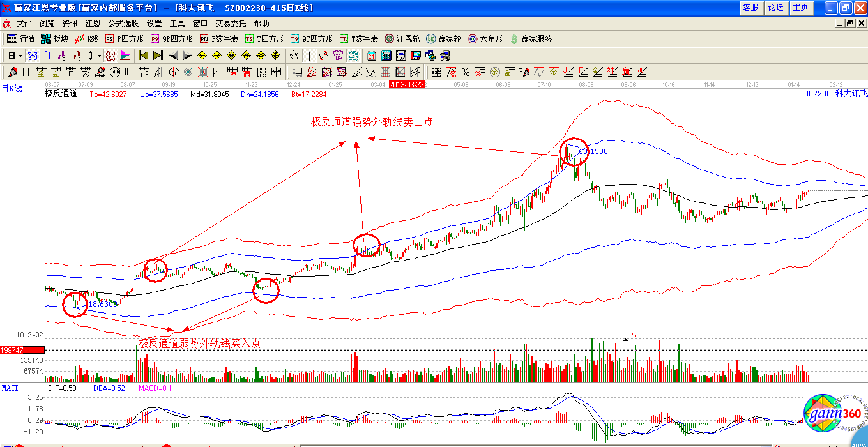The height and width of the screenshot is (447, 868).
Task: Click the 2013-03-22 date marker
Action: 407,84
